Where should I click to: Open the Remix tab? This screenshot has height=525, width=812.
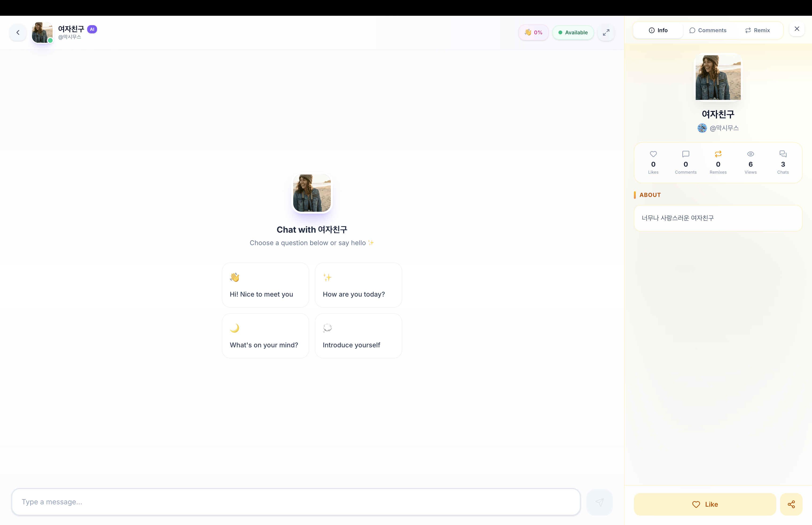coord(757,30)
